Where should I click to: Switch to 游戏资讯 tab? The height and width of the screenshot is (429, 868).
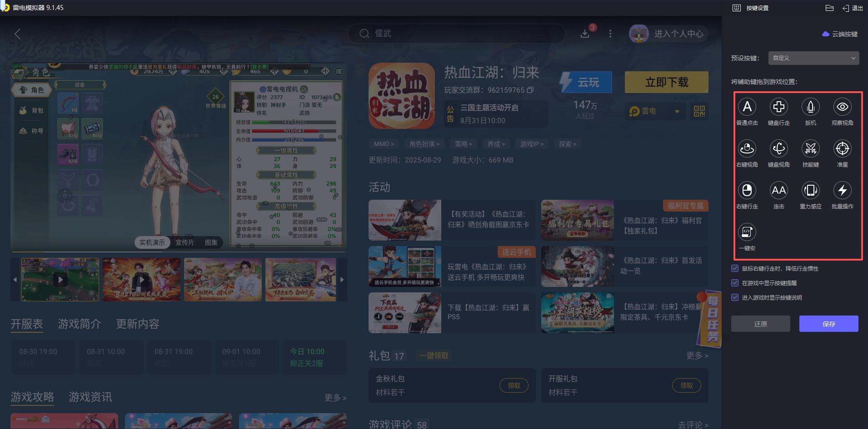(90, 397)
